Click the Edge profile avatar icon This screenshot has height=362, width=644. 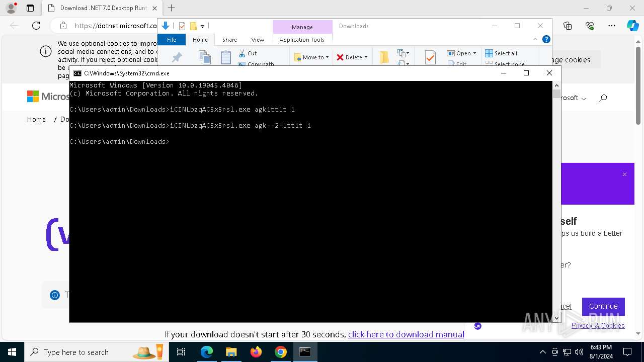(x=11, y=8)
